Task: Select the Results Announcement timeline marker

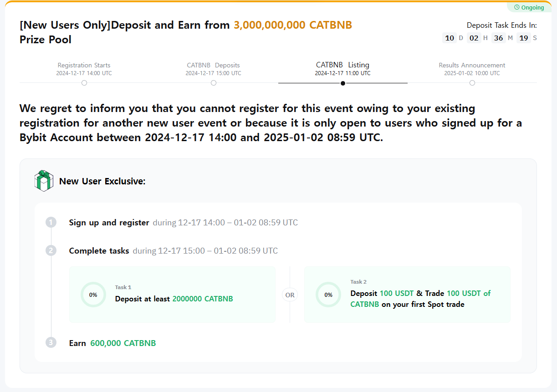Action: click(472, 83)
